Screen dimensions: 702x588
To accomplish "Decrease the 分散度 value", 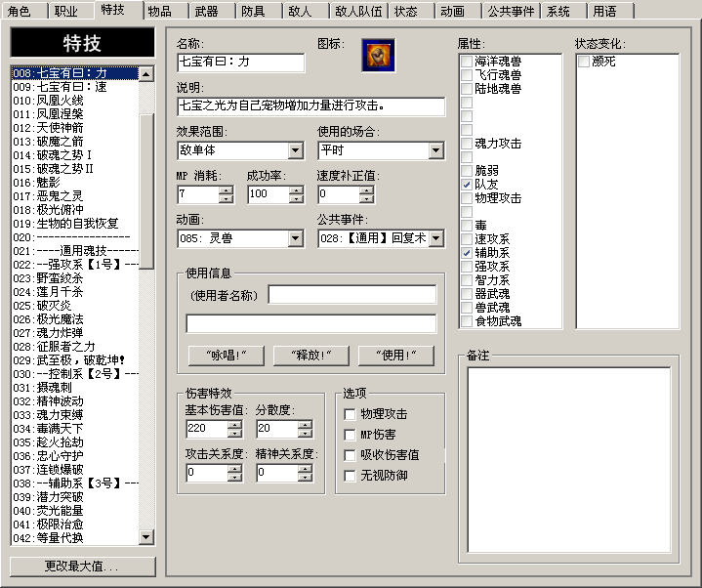I will tap(305, 433).
